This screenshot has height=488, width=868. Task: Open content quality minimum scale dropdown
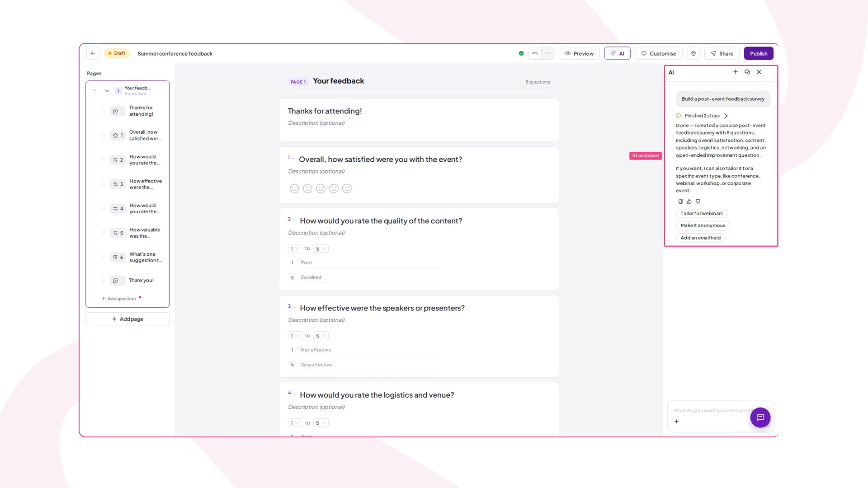[295, 249]
